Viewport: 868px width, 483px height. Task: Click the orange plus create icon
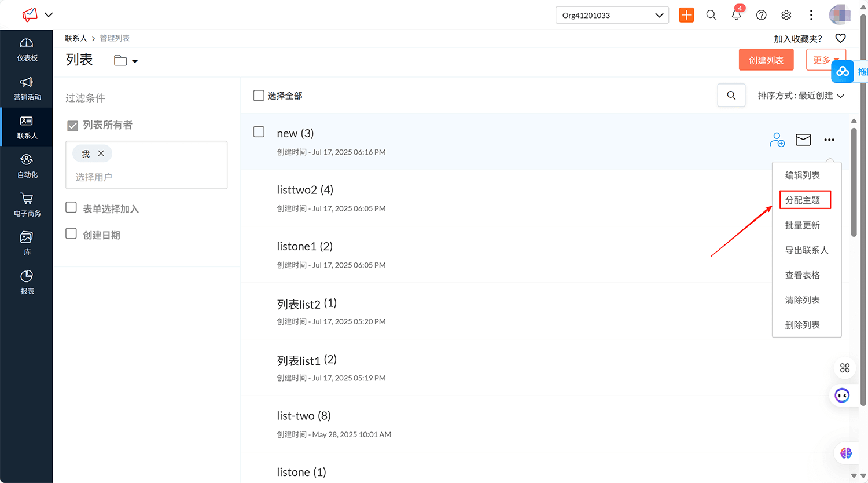pyautogui.click(x=686, y=15)
